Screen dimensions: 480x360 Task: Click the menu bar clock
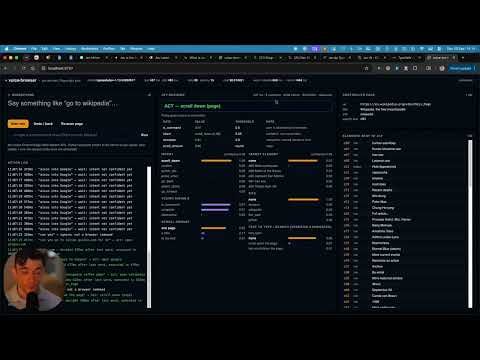pos(461,49)
